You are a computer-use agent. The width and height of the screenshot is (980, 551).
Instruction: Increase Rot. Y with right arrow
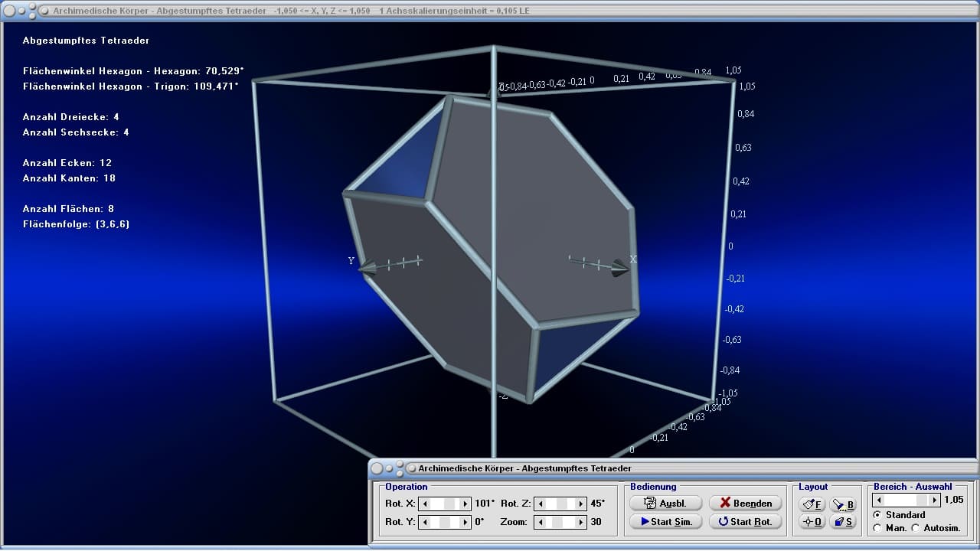point(465,522)
